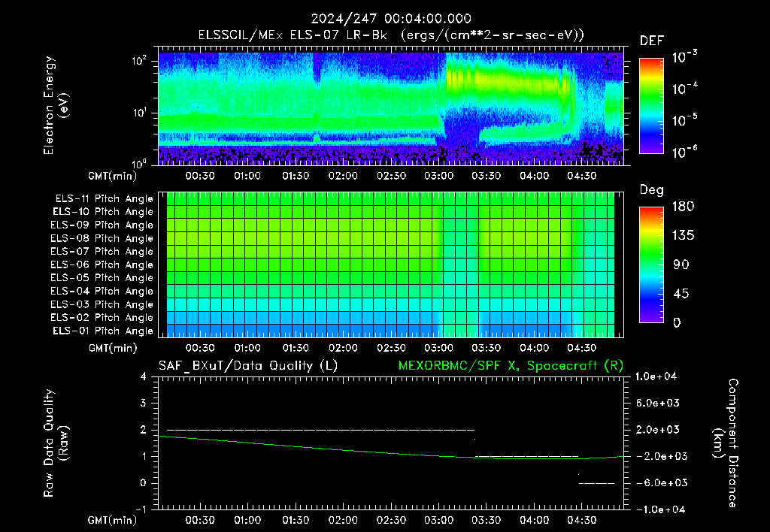This screenshot has height=532, width=770.
Task: Click the 1.0e+04 right-axis value
Action: coord(656,376)
